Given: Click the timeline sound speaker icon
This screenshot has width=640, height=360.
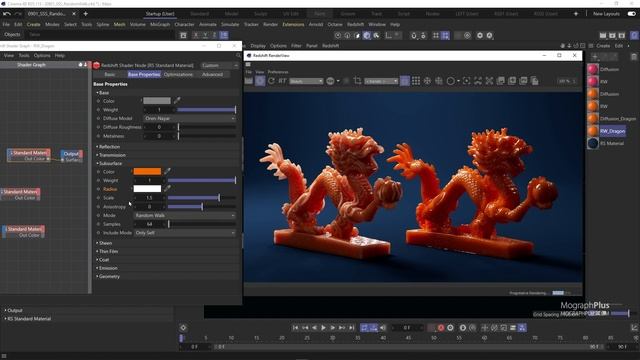Looking at the screenshot, I should tap(383, 328).
